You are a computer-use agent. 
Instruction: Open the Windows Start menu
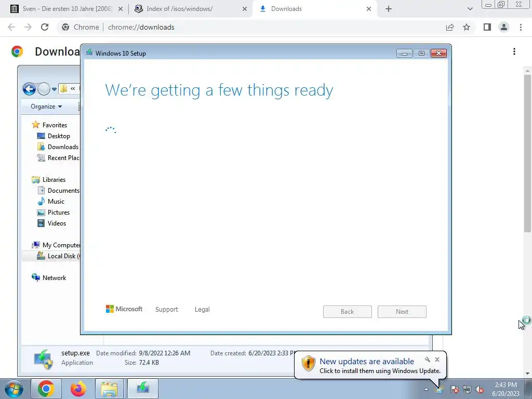[x=14, y=389]
